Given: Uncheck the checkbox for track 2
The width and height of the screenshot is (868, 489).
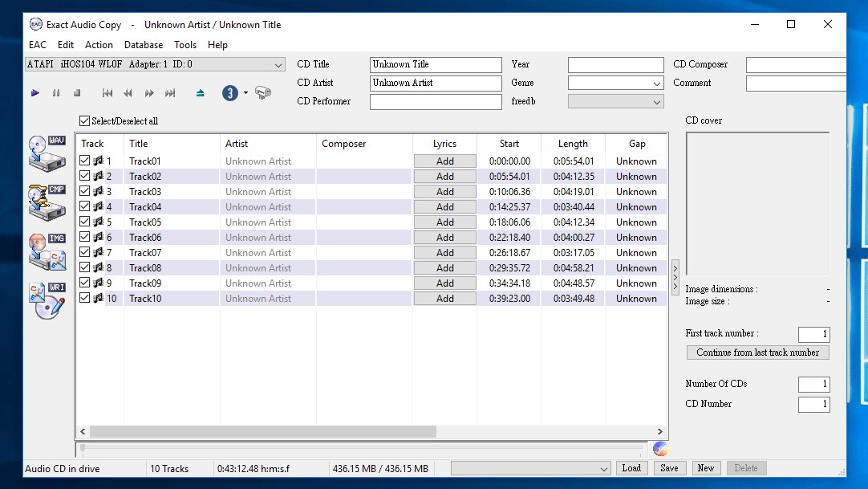Looking at the screenshot, I should tap(85, 176).
